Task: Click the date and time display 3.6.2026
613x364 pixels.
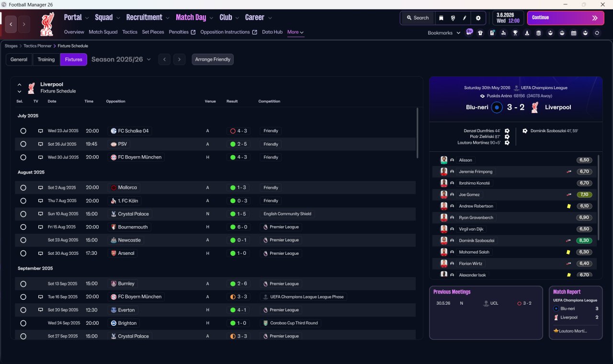Action: point(508,18)
